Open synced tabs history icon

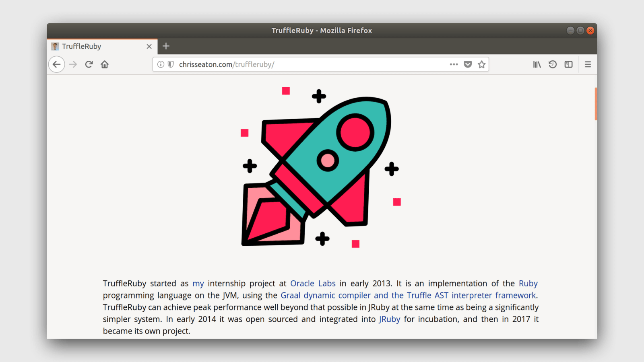pos(553,64)
